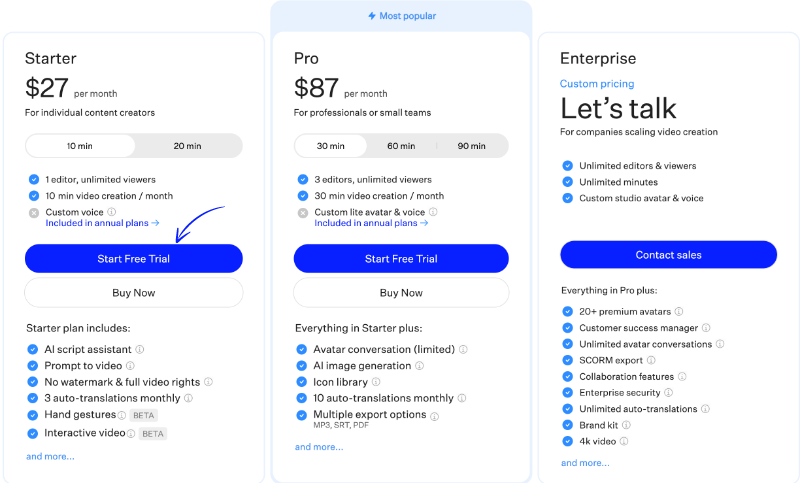
Task: Select the 10 min Starter tab
Action: [80, 146]
